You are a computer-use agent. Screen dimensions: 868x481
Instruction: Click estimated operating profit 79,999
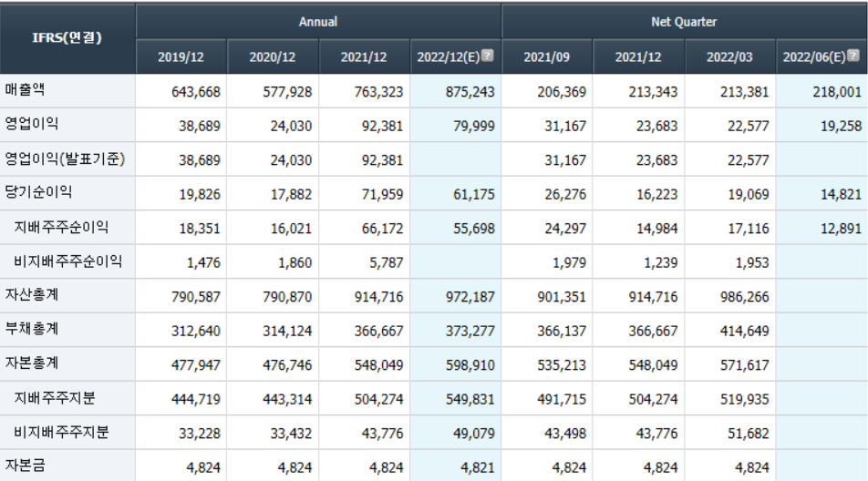(474, 126)
